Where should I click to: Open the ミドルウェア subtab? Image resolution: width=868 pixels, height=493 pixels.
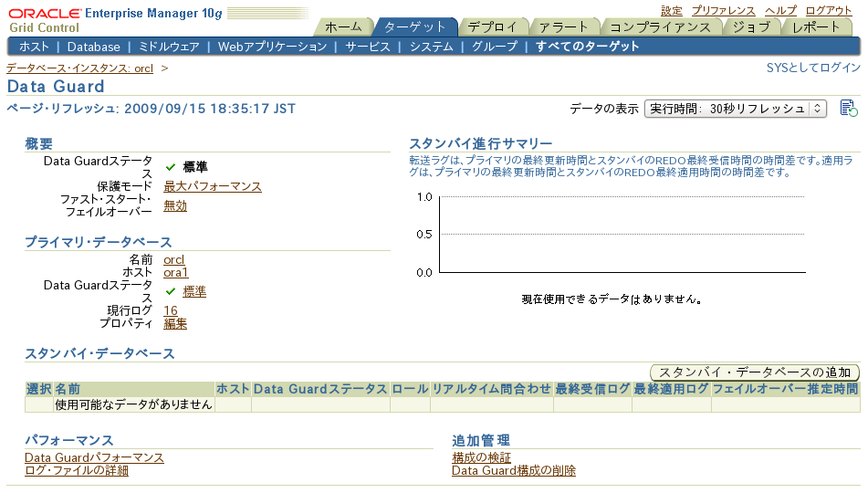tap(169, 47)
